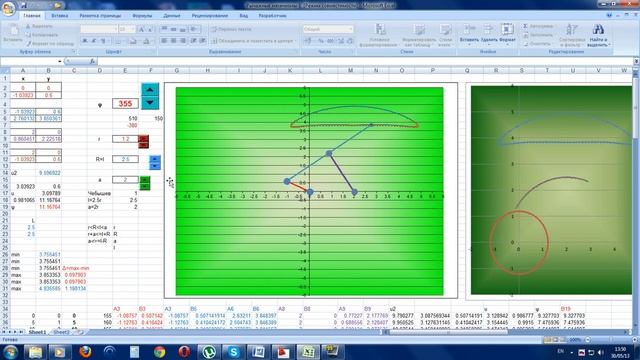The width and height of the screenshot is (640, 360).
Task: Open the Формулы ribbon tab
Action: click(142, 16)
